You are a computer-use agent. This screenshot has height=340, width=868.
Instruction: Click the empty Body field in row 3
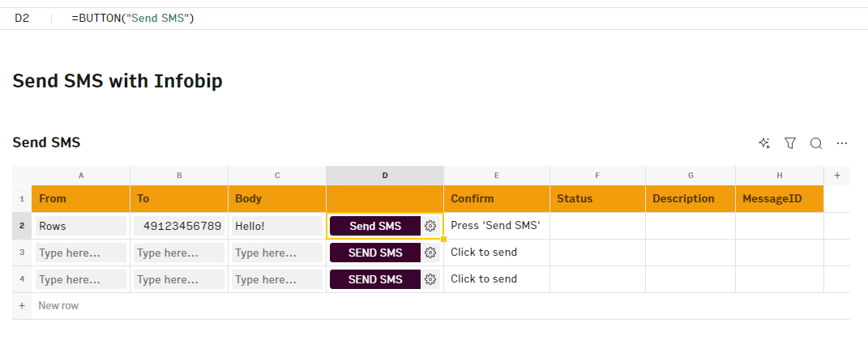277,253
